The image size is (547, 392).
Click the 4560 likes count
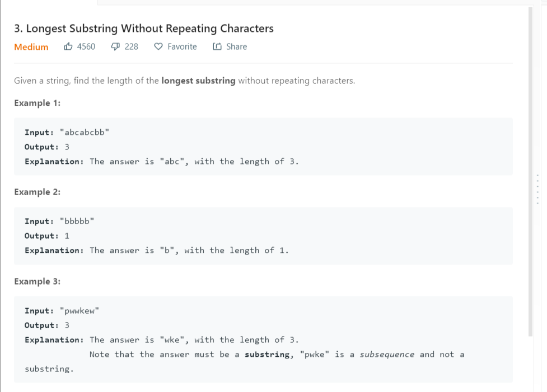[x=86, y=46]
